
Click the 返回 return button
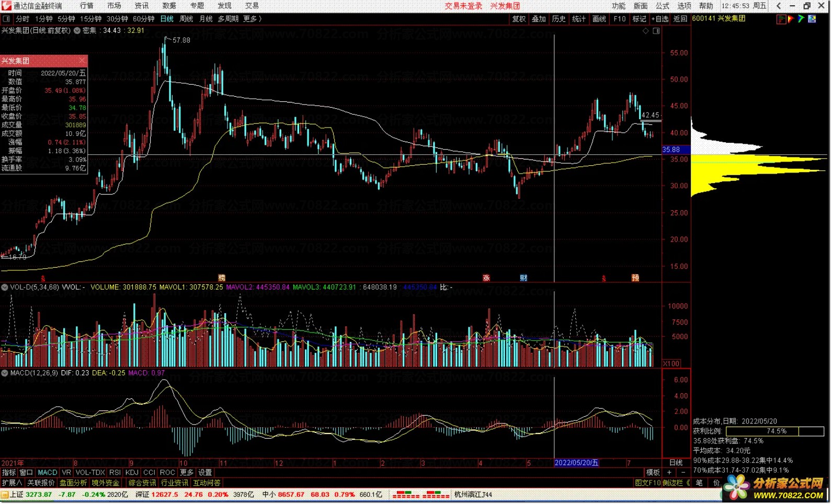click(680, 19)
